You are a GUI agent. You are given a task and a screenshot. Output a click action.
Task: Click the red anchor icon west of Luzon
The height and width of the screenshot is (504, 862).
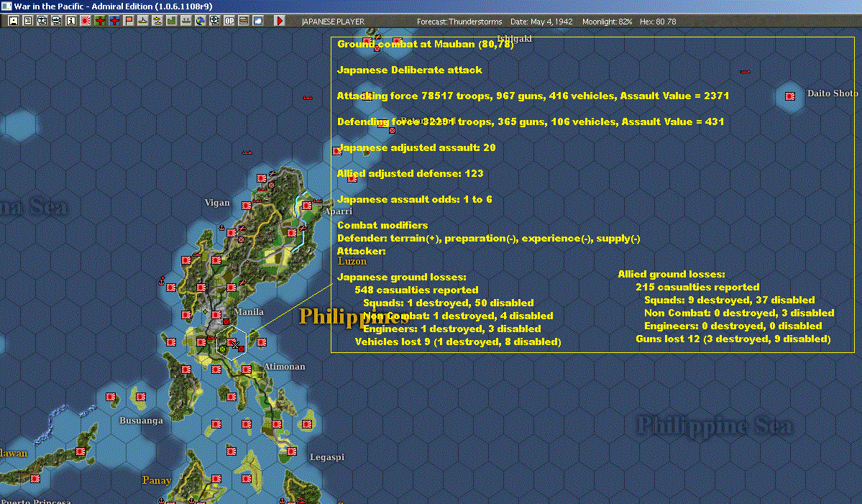click(x=162, y=281)
